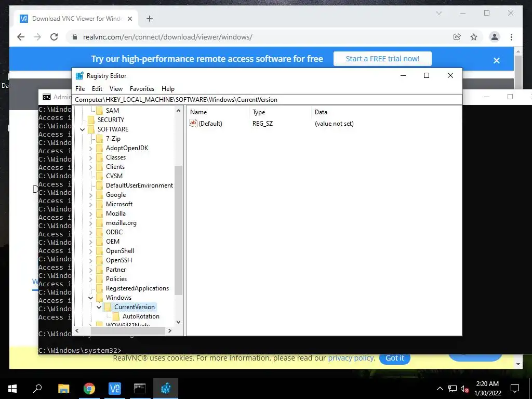The height and width of the screenshot is (399, 532).
Task: Dismiss the blue promo banner
Action: [x=496, y=60]
